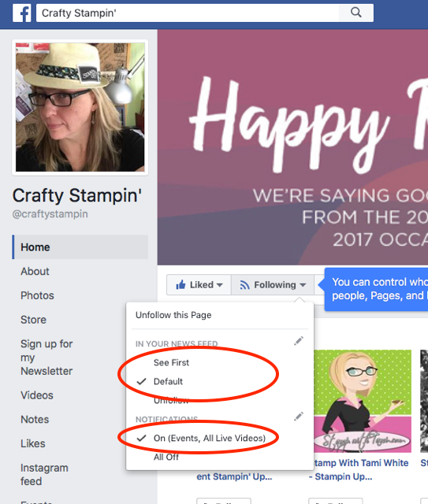Screen dimensions: 428x504
Task: Edit News Feed preferences pencil icon
Action: [x=299, y=341]
